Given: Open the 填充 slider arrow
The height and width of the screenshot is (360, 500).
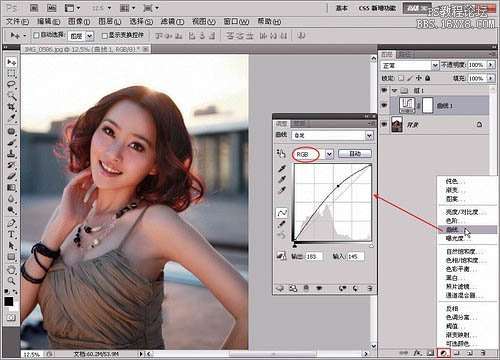Looking at the screenshot, I should pos(490,78).
